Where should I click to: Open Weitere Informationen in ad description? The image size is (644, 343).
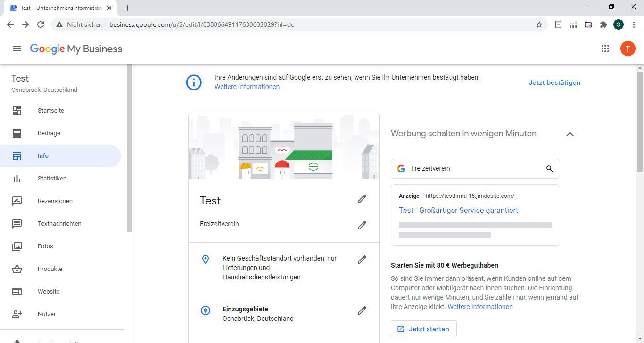(x=480, y=307)
